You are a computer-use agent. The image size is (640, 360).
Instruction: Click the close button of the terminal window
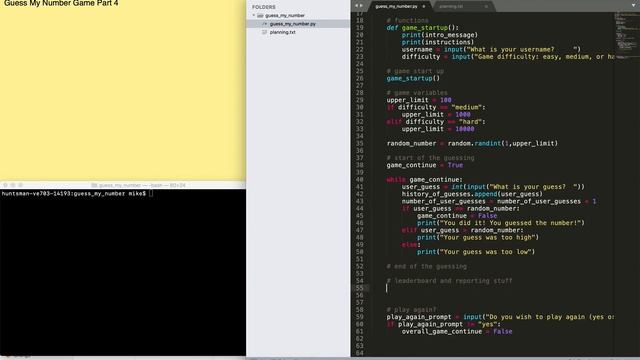[5, 185]
